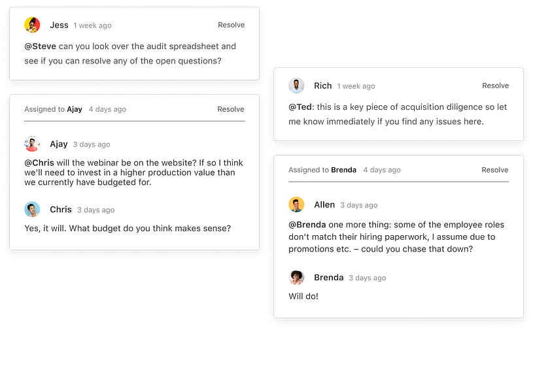Click the '1 week ago' timestamp by Jess
The width and height of the screenshot is (533, 392).
coord(92,25)
